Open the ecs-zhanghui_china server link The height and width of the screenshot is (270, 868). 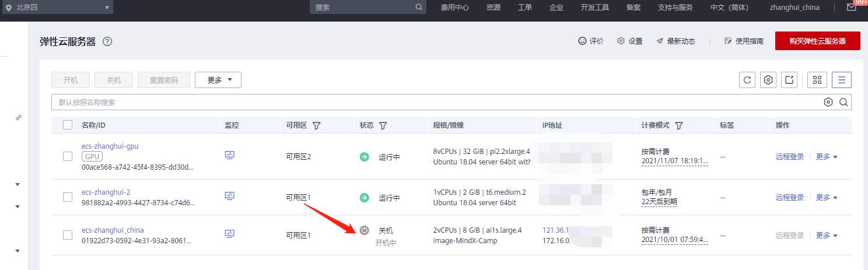pyautogui.click(x=113, y=230)
